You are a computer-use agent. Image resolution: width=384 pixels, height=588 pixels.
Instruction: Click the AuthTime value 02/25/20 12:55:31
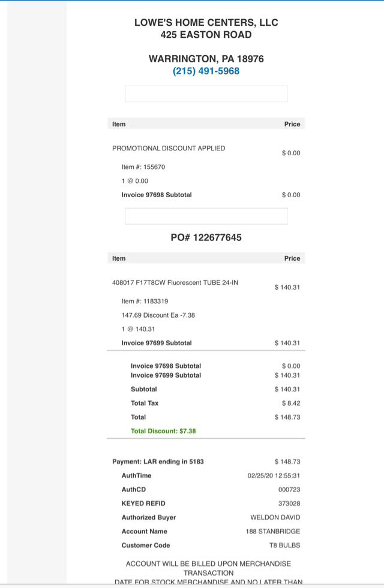point(274,476)
